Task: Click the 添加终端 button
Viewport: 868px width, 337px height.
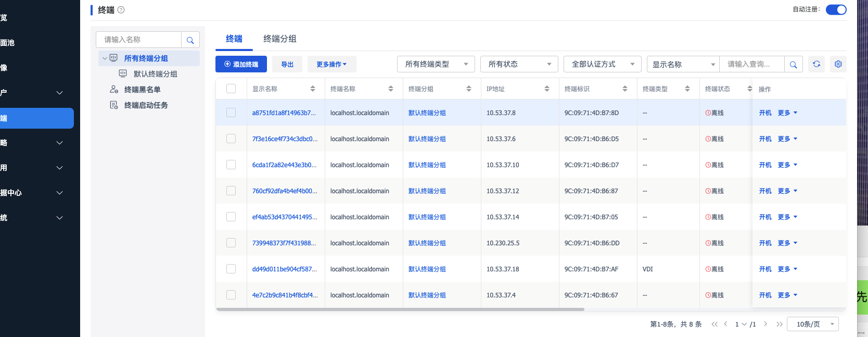Action: (x=241, y=64)
